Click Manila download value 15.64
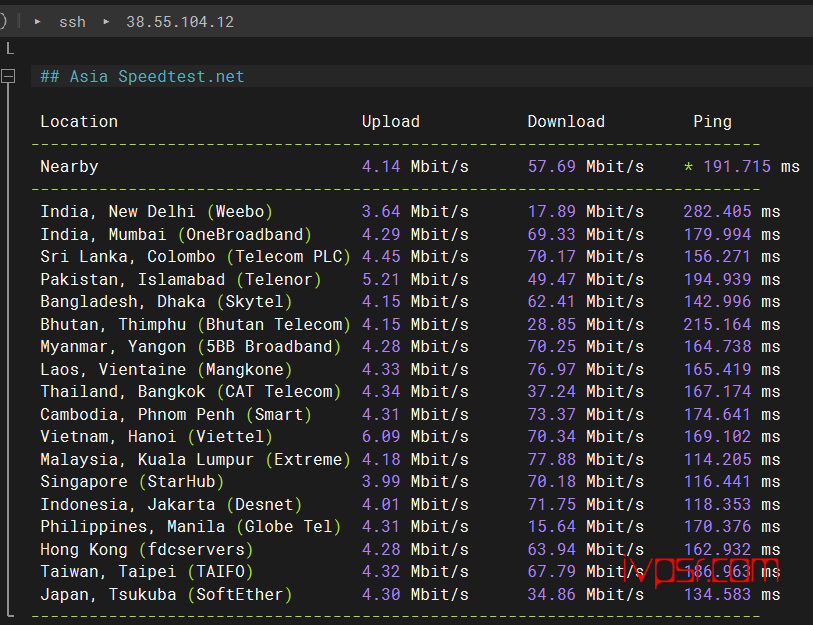This screenshot has width=813, height=625. pos(552,527)
